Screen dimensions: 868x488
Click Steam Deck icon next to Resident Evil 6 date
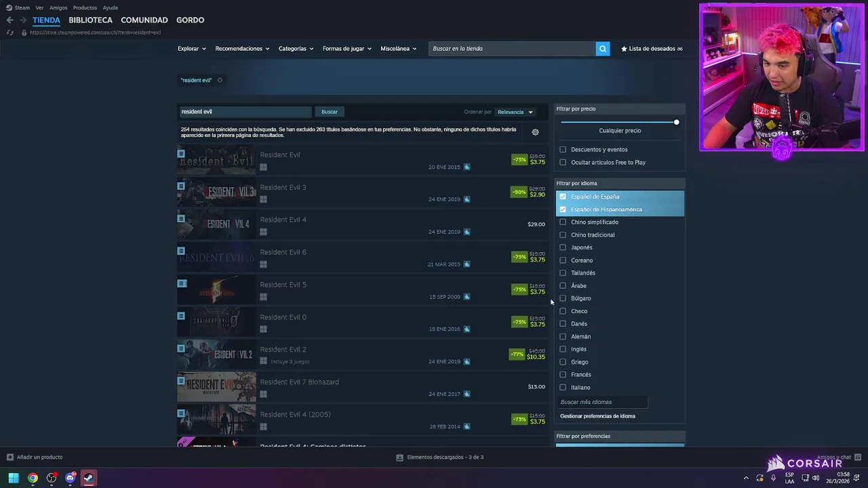[x=467, y=264]
